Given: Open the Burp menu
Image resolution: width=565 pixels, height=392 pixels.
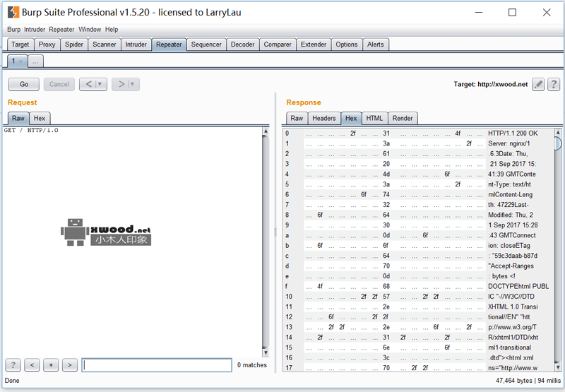Looking at the screenshot, I should tap(13, 30).
